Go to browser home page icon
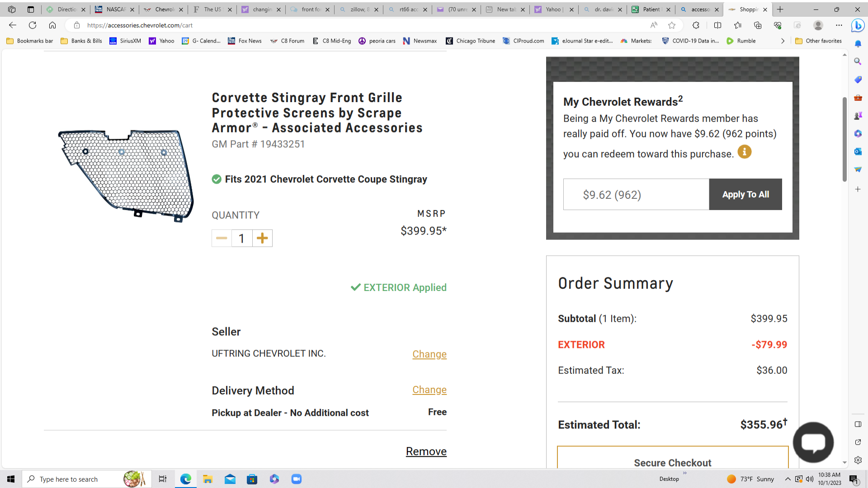Image resolution: width=868 pixels, height=488 pixels. (52, 25)
